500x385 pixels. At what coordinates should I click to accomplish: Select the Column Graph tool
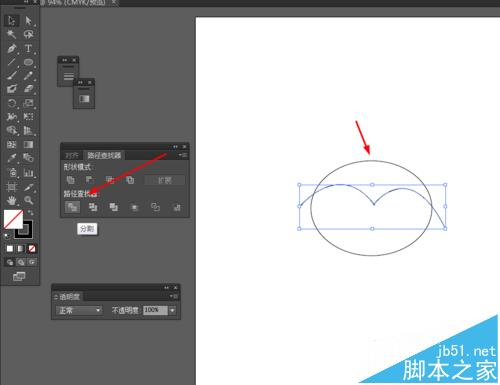click(x=28, y=172)
